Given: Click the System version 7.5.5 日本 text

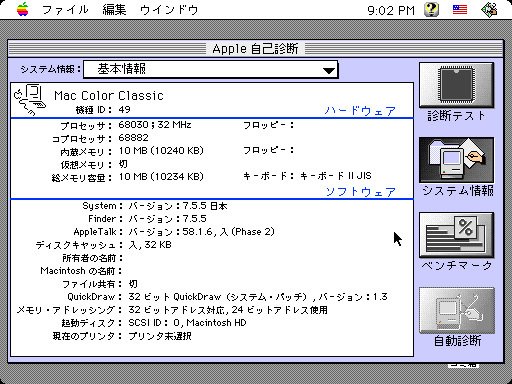Looking at the screenshot, I should pos(178,206).
